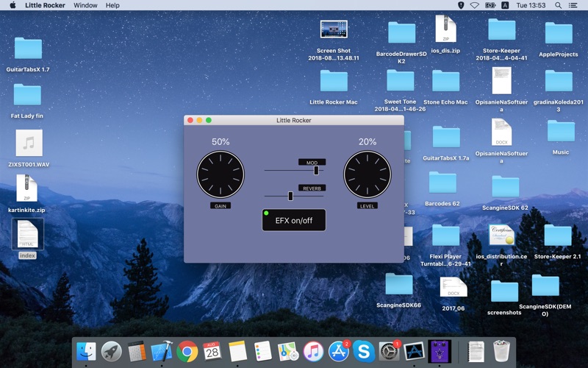Click the input source A icon
Screen dimensions: 588x368
pos(505,5)
